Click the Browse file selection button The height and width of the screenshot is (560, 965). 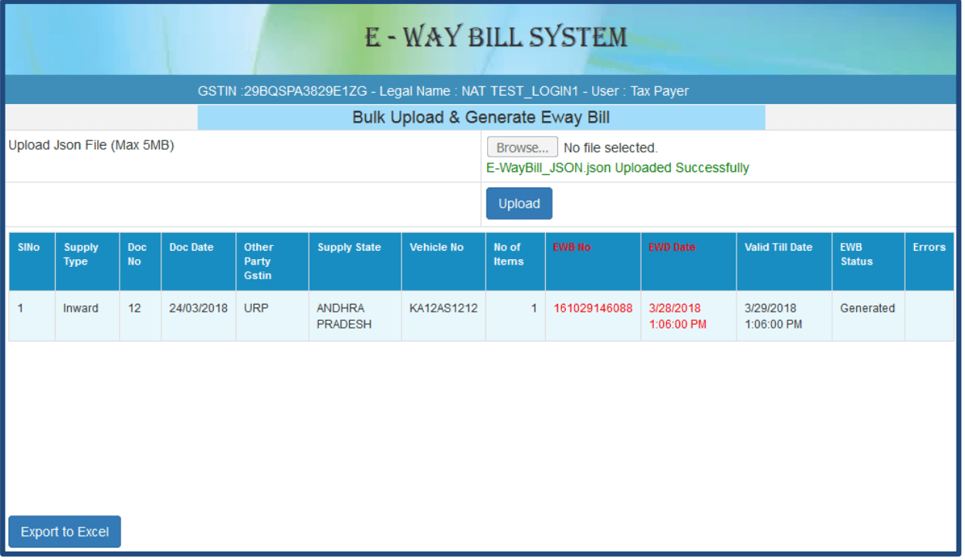(521, 147)
